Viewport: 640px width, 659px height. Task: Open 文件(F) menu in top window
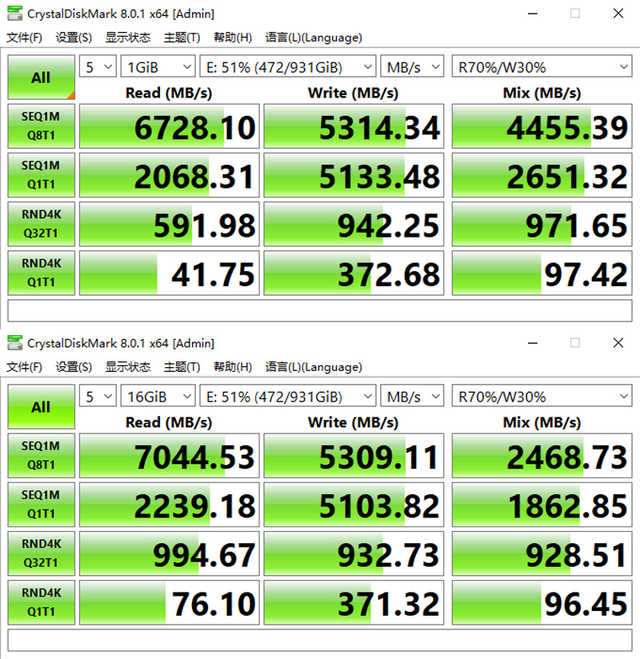[24, 37]
